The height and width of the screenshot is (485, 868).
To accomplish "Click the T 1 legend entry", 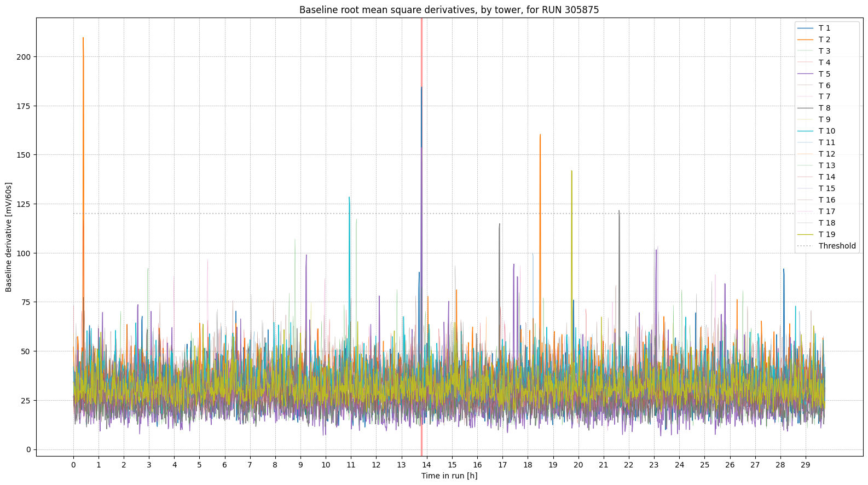I will click(824, 28).
